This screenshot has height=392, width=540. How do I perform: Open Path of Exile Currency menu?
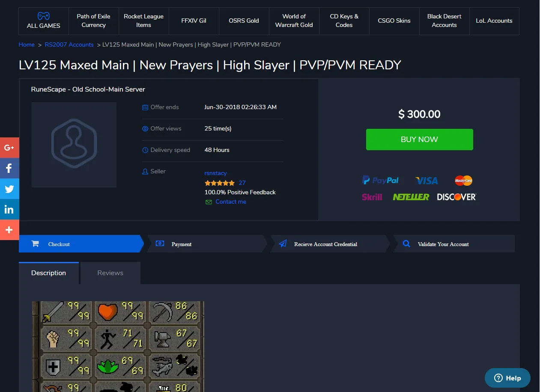pos(93,21)
